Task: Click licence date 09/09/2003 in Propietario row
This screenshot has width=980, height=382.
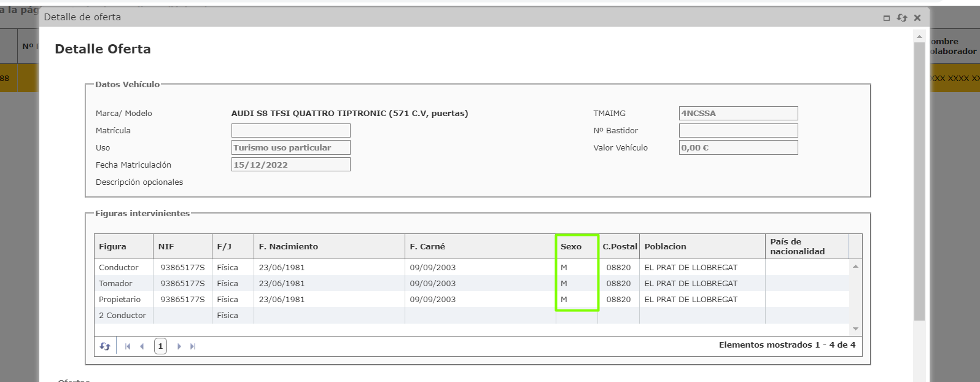Action: point(433,299)
